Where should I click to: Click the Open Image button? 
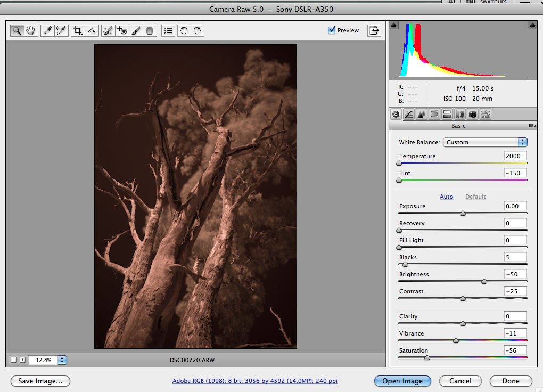(402, 381)
